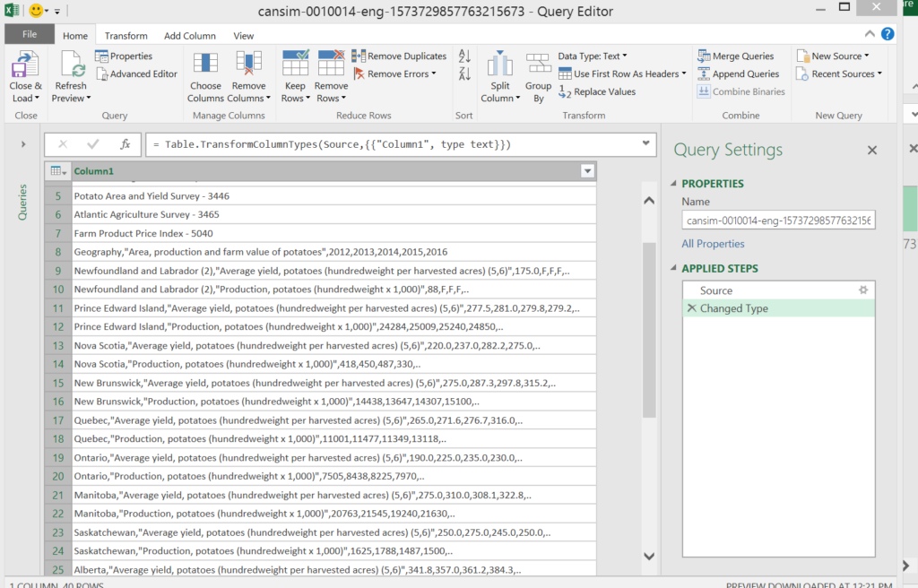Collapse the APPLIED STEPS section triangle
The width and height of the screenshot is (918, 588).
(x=673, y=268)
